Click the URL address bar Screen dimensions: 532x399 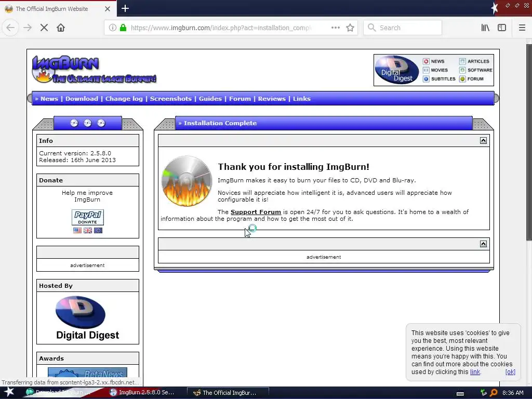click(220, 28)
